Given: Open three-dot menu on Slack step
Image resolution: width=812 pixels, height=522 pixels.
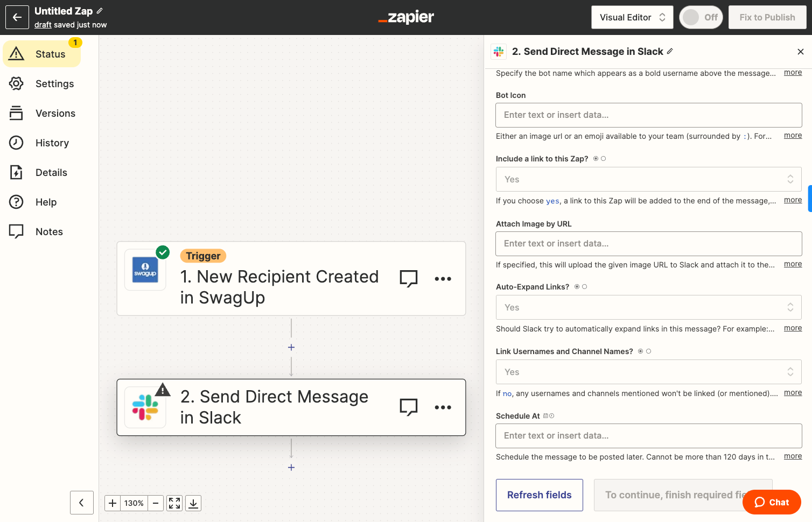Looking at the screenshot, I should click(443, 407).
